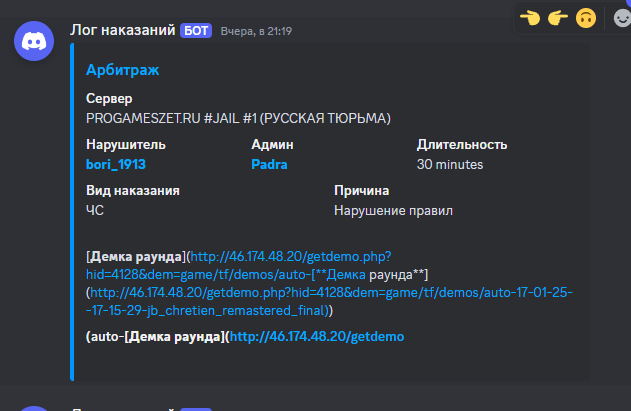The width and height of the screenshot is (631, 411).
Task: Click the 30 minutes duration value
Action: coord(450,164)
